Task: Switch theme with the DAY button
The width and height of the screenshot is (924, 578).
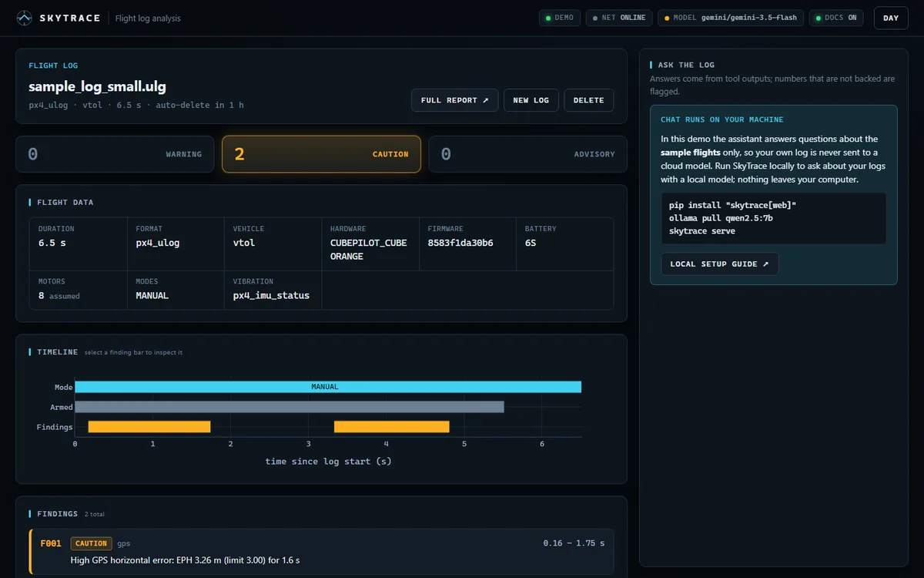Action: pyautogui.click(x=891, y=18)
